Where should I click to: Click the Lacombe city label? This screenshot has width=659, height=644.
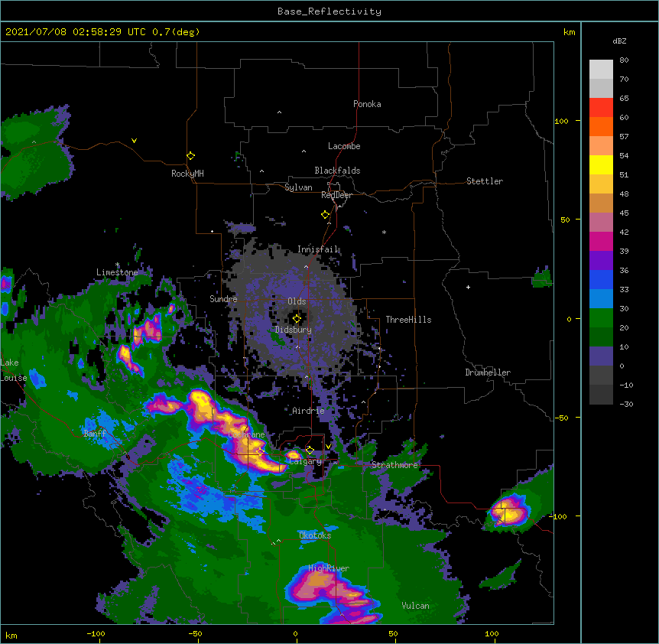[344, 146]
